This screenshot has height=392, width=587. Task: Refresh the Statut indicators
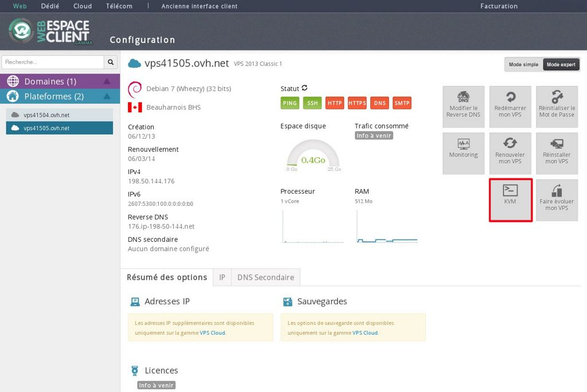coord(304,89)
